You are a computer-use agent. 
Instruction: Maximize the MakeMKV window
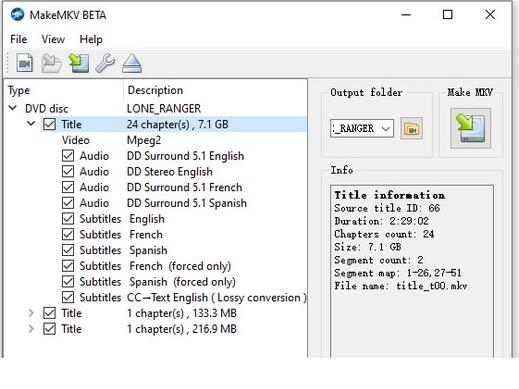coord(447,15)
